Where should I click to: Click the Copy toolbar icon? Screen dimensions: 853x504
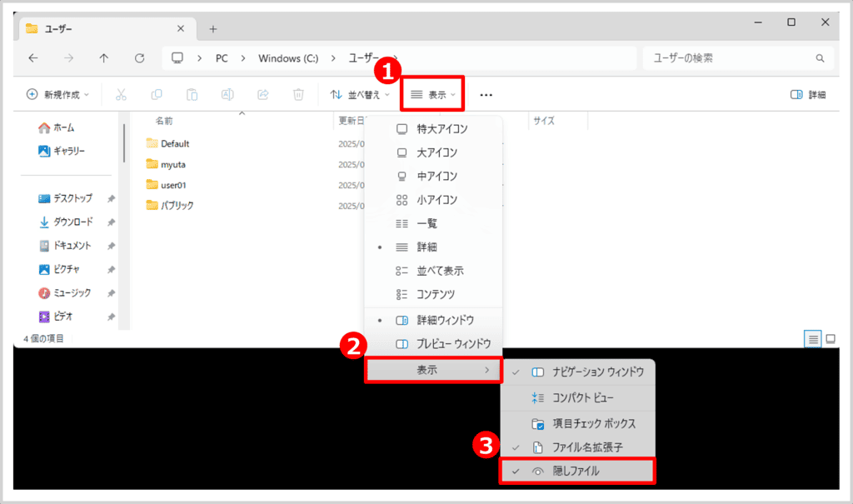coord(157,95)
